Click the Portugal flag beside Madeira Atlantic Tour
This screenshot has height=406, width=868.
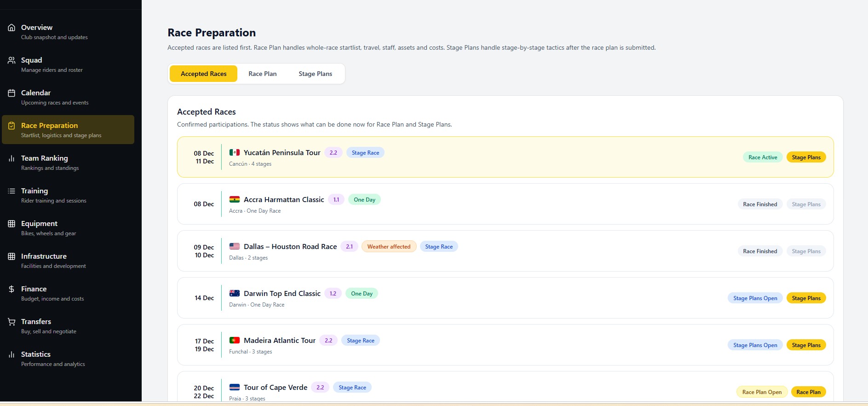click(x=235, y=340)
